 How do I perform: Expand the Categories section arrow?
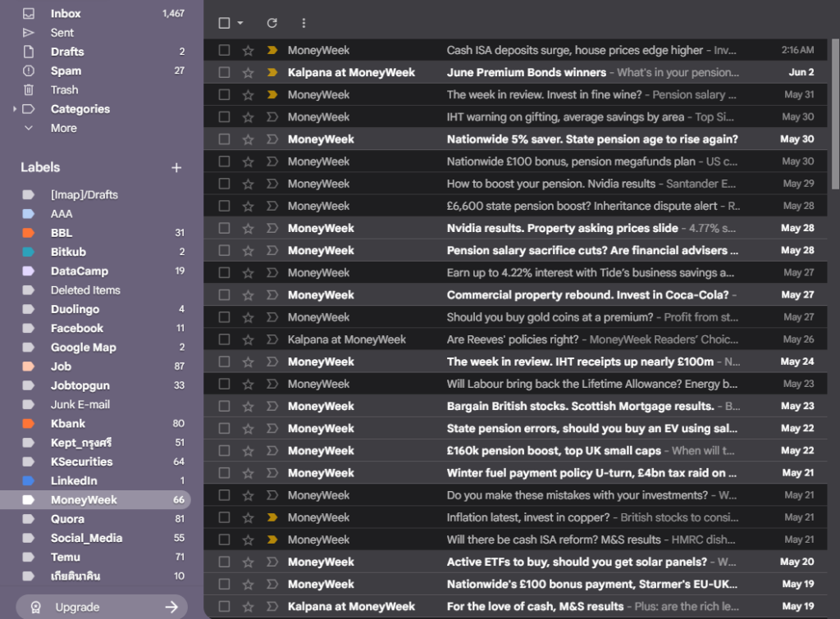coord(15,109)
